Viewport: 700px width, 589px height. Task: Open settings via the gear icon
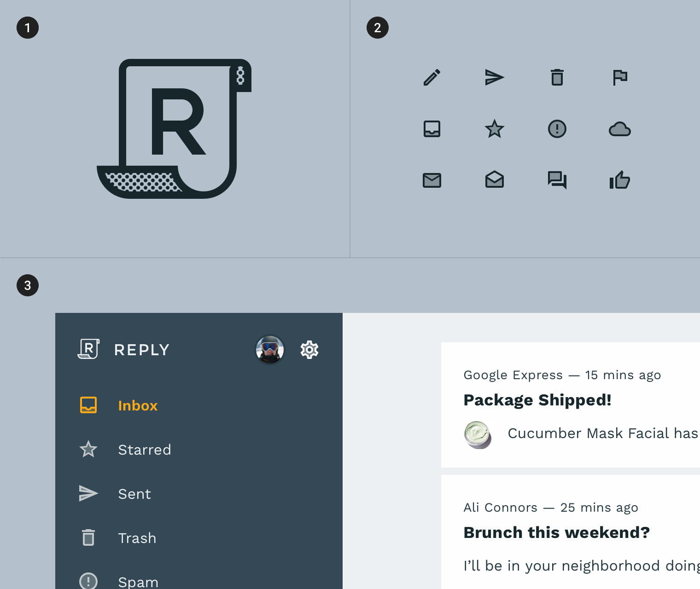(x=309, y=350)
